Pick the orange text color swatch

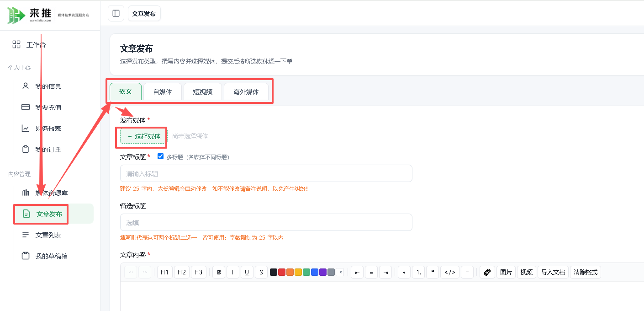coord(290,272)
